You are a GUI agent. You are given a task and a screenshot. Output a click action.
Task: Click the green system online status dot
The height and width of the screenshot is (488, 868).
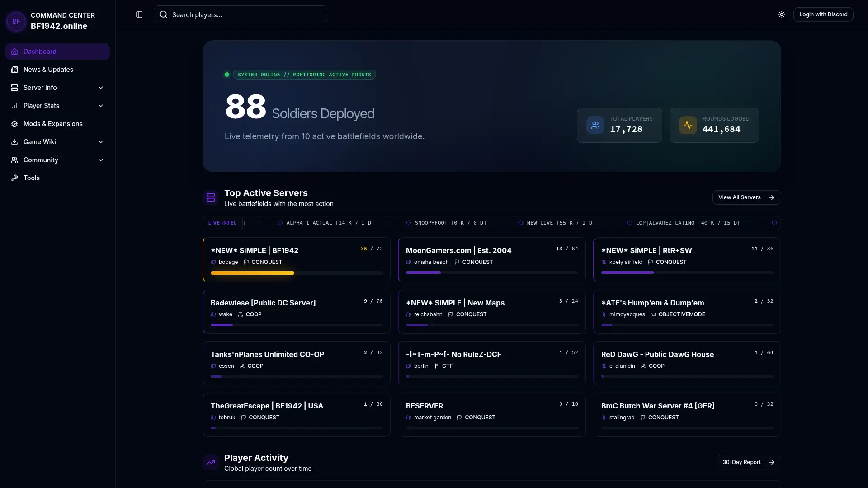click(227, 75)
